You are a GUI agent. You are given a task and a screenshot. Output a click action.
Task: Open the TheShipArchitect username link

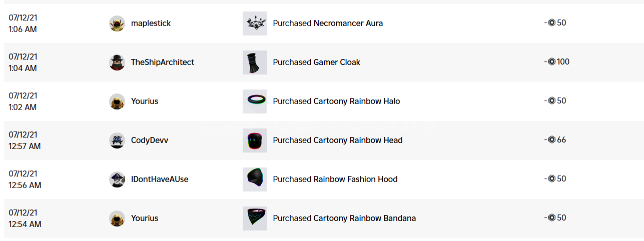tap(163, 62)
